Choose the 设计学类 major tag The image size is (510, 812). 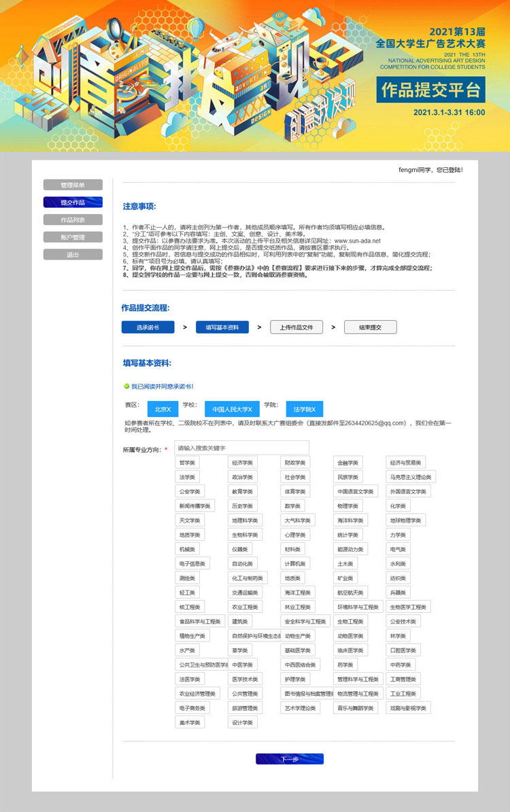pos(243,724)
